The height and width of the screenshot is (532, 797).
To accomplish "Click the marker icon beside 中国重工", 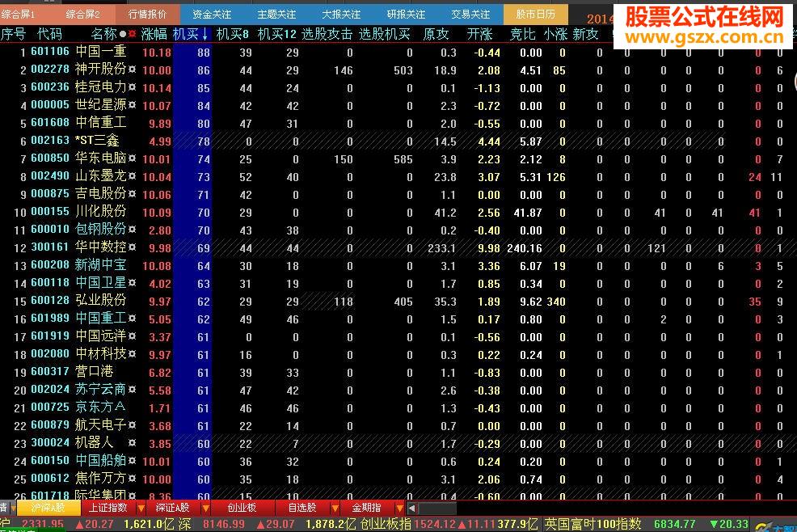I will [132, 319].
